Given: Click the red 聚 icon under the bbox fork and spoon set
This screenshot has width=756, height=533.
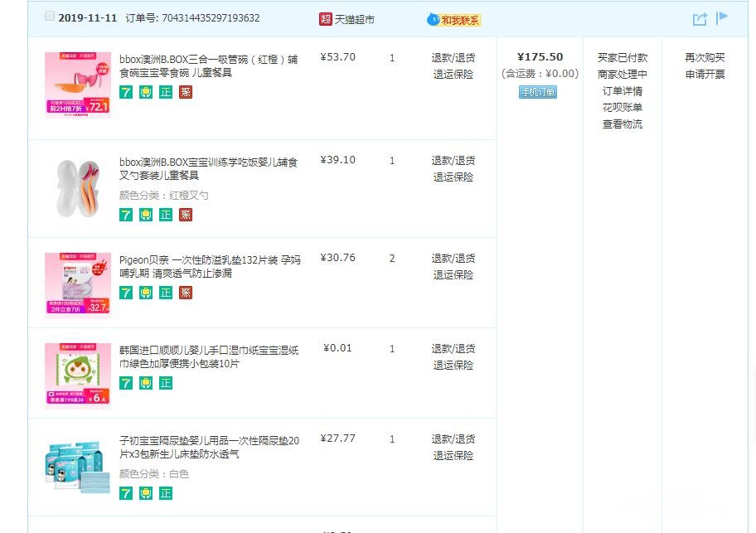Looking at the screenshot, I should point(186,215).
